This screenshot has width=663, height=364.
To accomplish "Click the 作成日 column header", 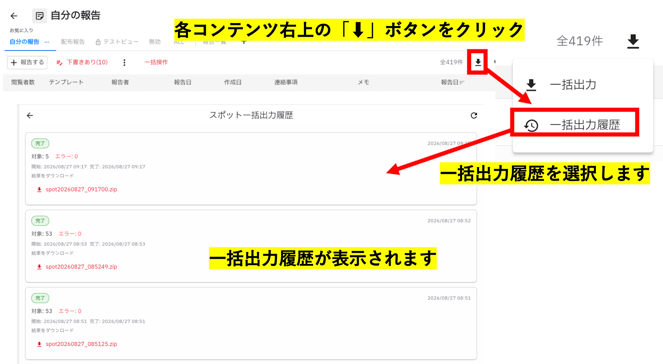I will (233, 82).
